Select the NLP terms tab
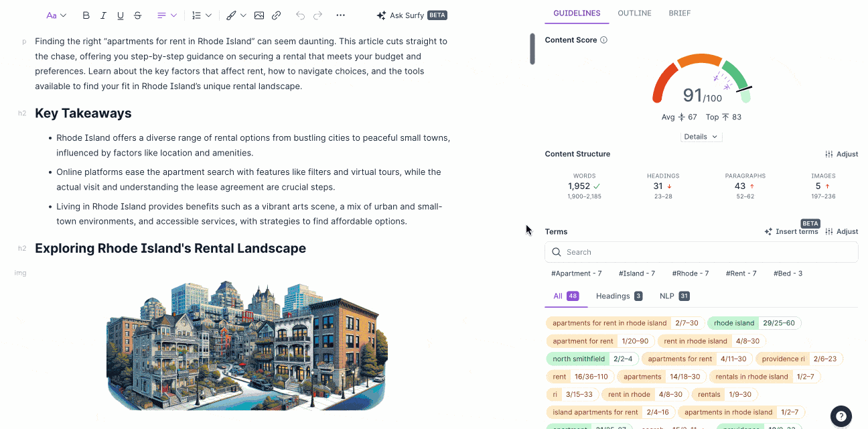Image resolution: width=868 pixels, height=429 pixels. 674,296
